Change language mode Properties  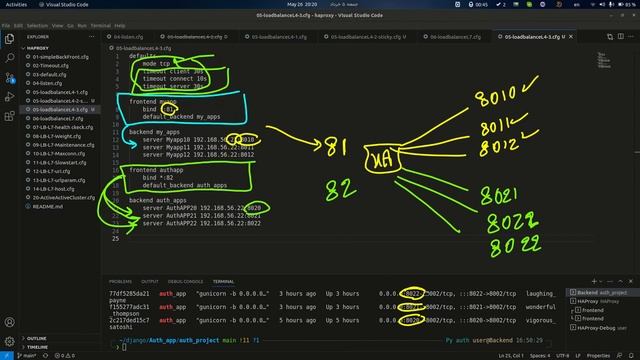coord(598,356)
